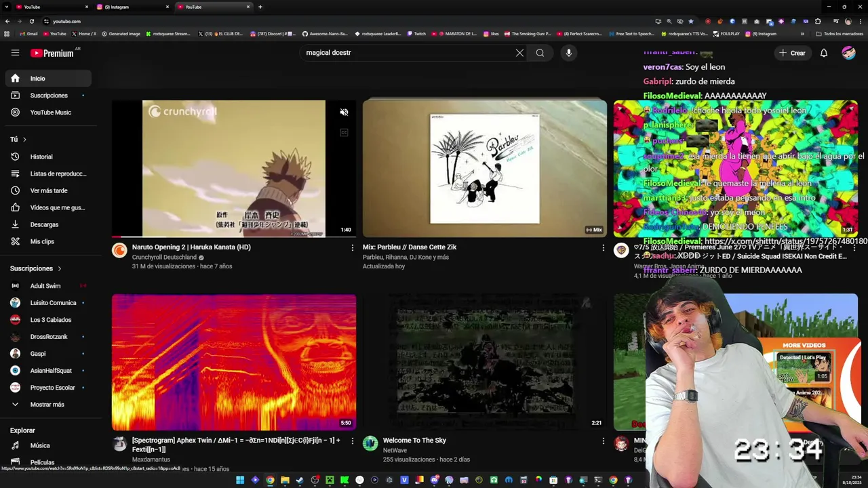Viewport: 868px width, 488px height.
Task: Start voice search with the microphone
Action: pos(568,53)
